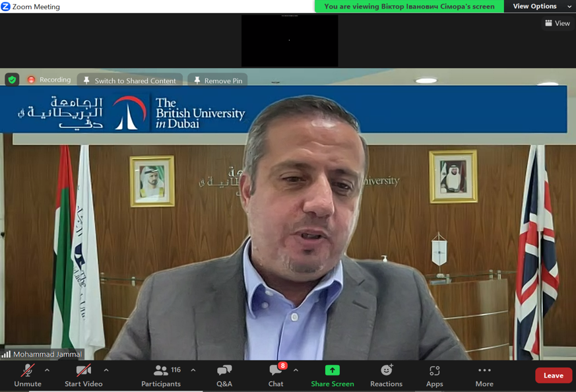
Task: Open the Apps panel
Action: (434, 376)
